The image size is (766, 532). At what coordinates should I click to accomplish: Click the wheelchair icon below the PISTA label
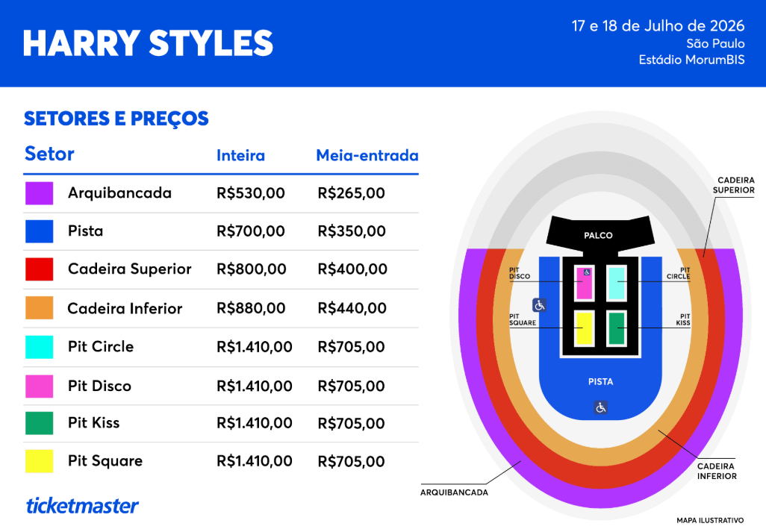[601, 407]
